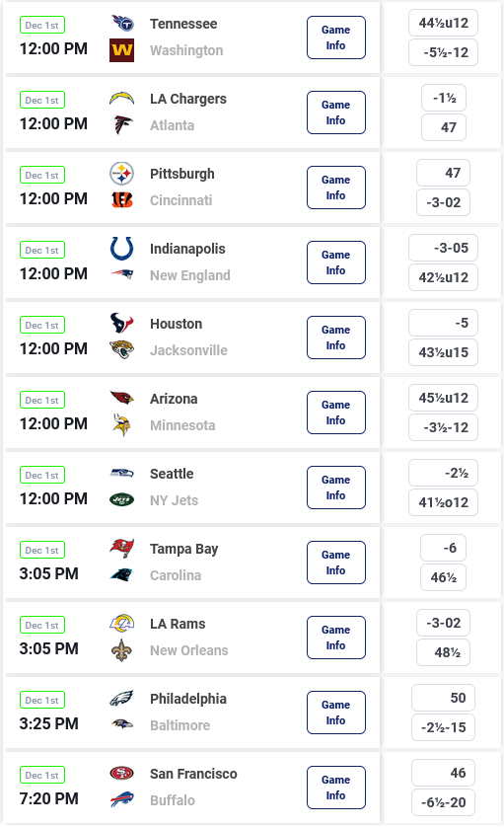Click the Minnesota Vikings logo
Image resolution: width=504 pixels, height=827 pixels.
(x=121, y=424)
